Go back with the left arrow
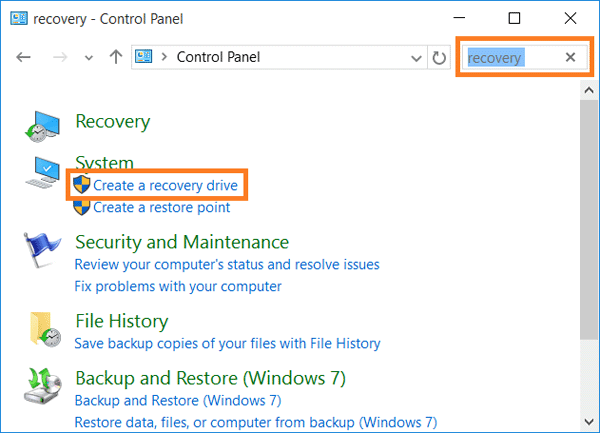Screen dimensions: 600x433 click(x=23, y=57)
